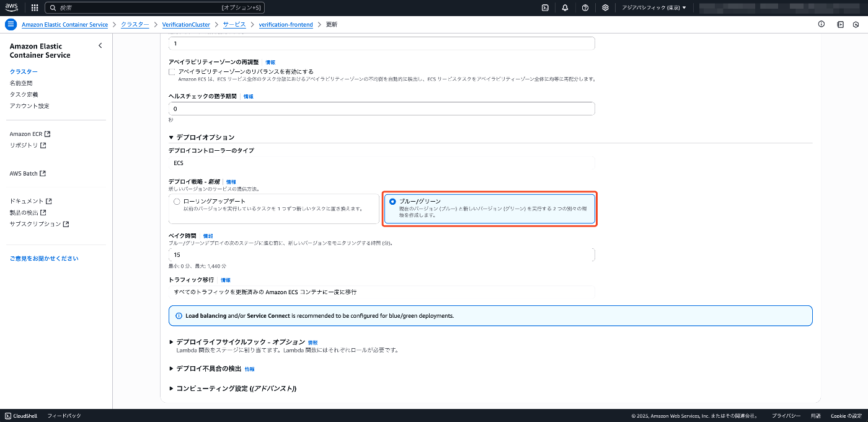Click the ECS deployment controller type field
Viewport: 868px width, 422px height.
(x=381, y=163)
